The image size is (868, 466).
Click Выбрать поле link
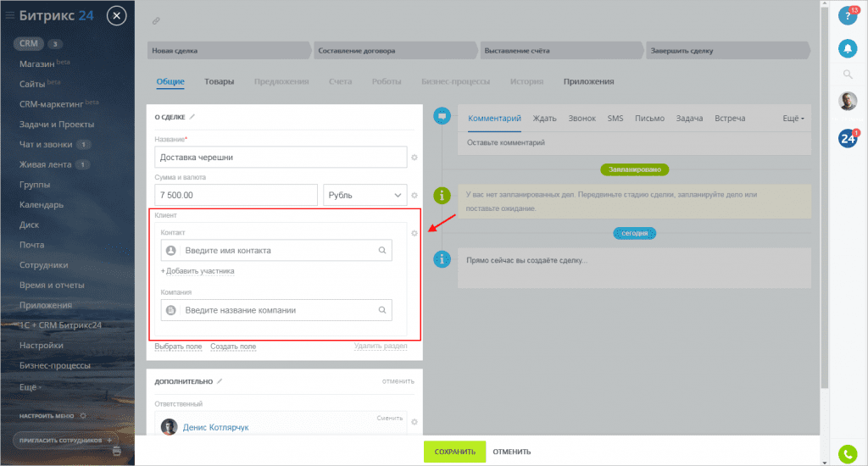[178, 347]
